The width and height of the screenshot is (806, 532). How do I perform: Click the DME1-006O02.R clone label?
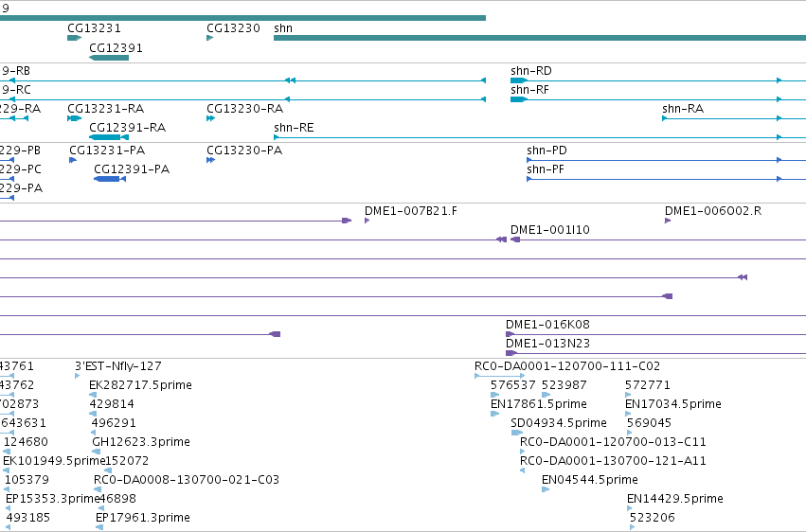coord(713,211)
